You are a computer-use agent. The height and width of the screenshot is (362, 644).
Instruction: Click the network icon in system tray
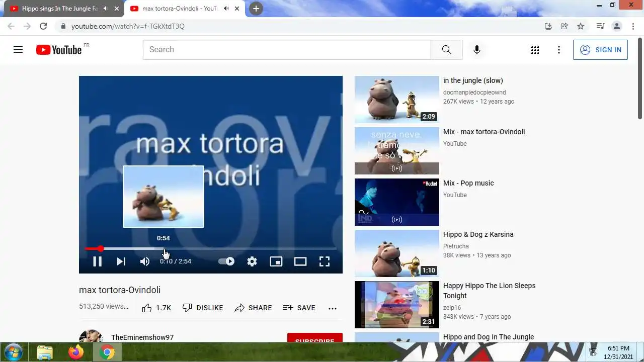click(x=593, y=352)
